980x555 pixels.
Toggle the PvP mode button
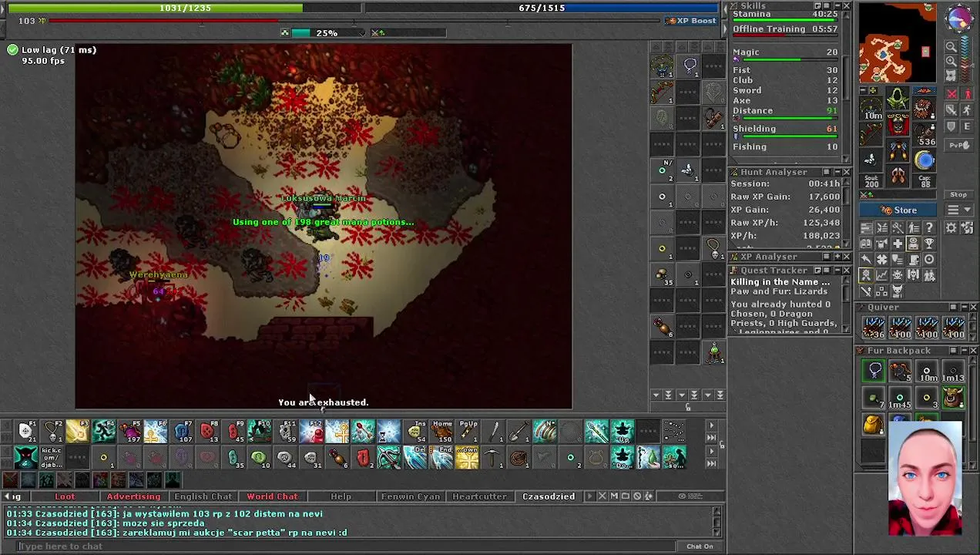[958, 145]
